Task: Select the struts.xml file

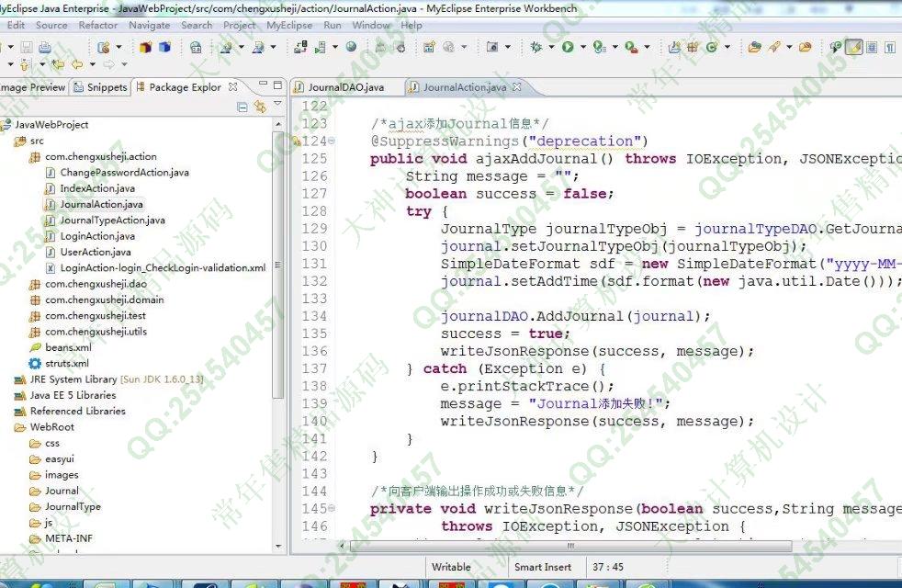Action: [67, 364]
